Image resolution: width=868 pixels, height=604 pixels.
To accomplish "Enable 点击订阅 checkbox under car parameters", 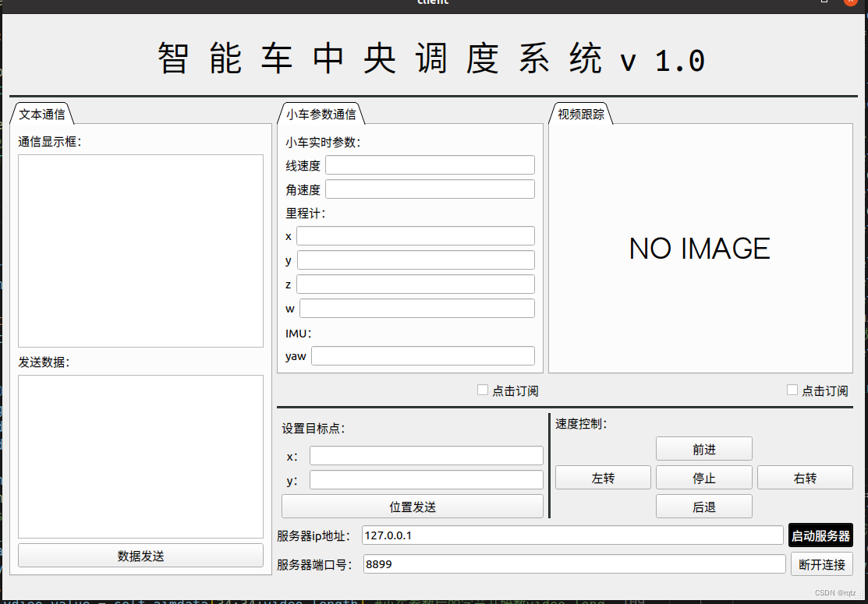I will (483, 390).
